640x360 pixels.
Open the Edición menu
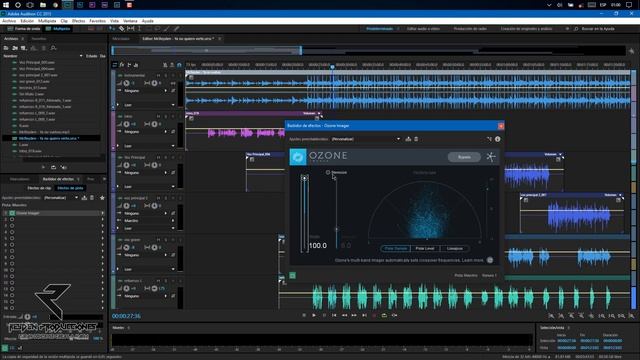coord(27,21)
